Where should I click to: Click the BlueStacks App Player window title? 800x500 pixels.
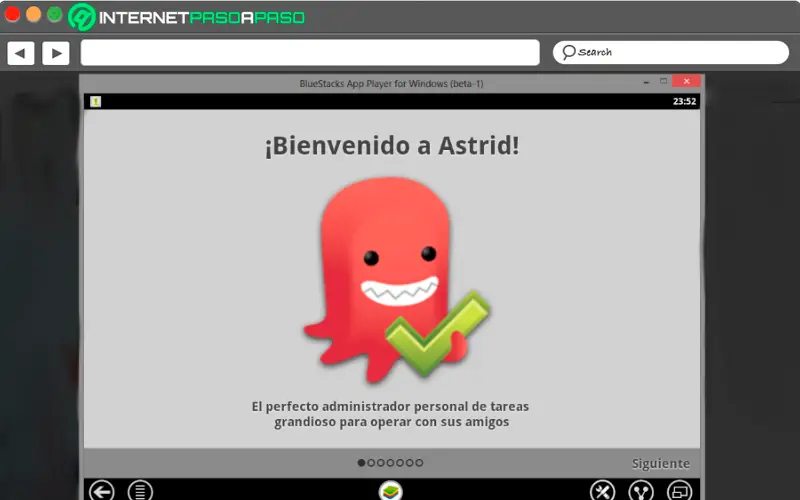pyautogui.click(x=391, y=84)
